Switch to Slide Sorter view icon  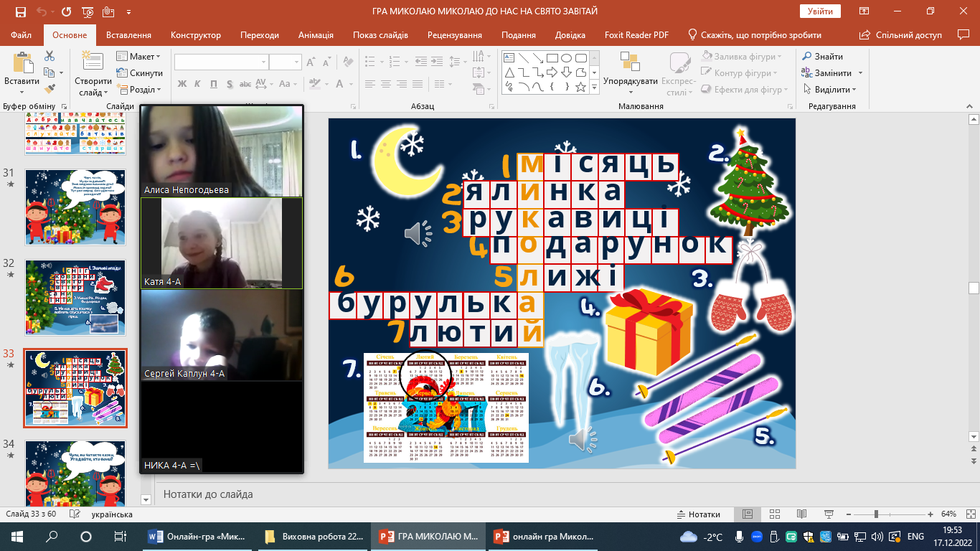[x=773, y=514]
